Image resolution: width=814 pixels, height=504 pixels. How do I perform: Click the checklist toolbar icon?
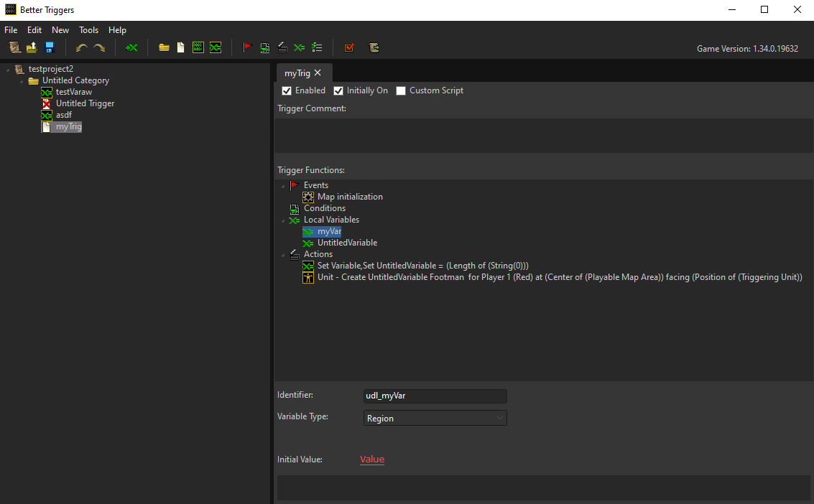click(317, 47)
